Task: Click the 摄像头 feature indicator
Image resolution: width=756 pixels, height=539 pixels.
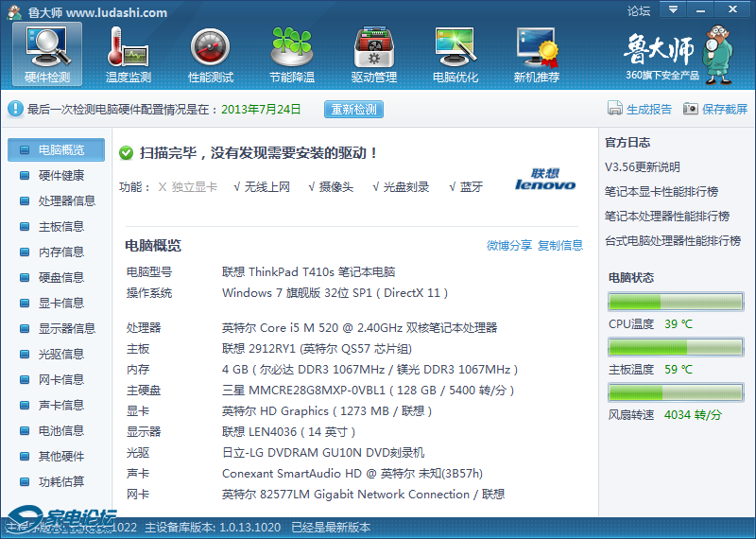Action: pyautogui.click(x=331, y=187)
